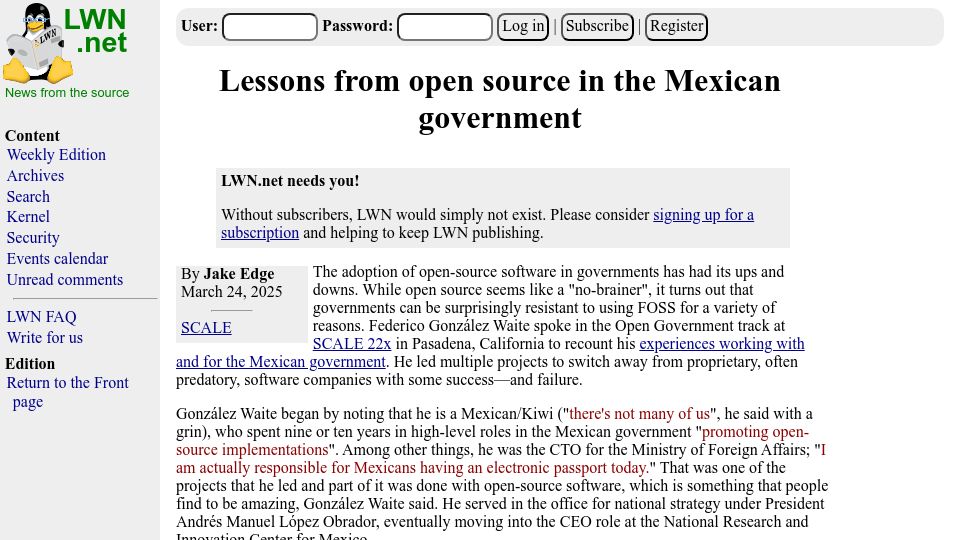Click the LWN.net penguin logo
This screenshot has width=960, height=540.
(x=66, y=43)
